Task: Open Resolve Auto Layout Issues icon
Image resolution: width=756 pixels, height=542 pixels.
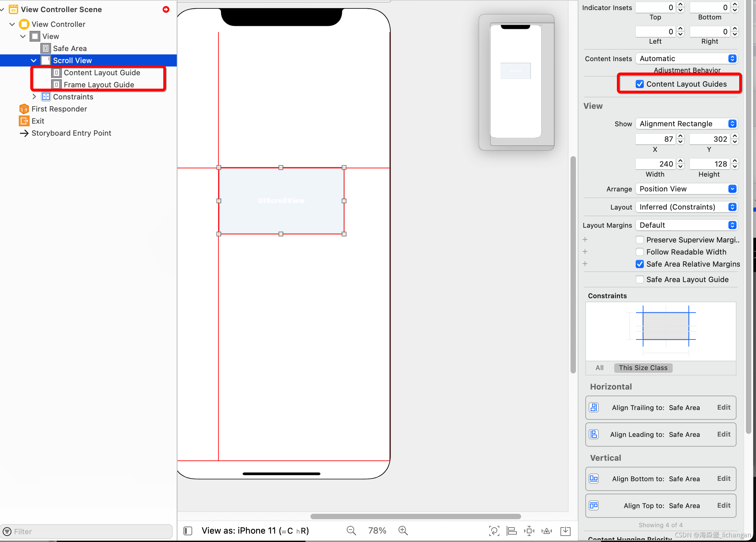Action: click(547, 531)
